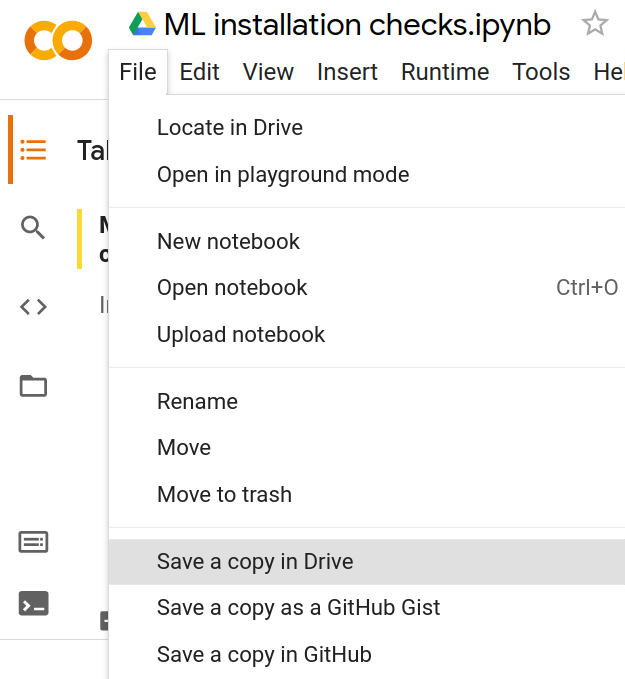
Task: Choose the Move option
Action: (367, 447)
